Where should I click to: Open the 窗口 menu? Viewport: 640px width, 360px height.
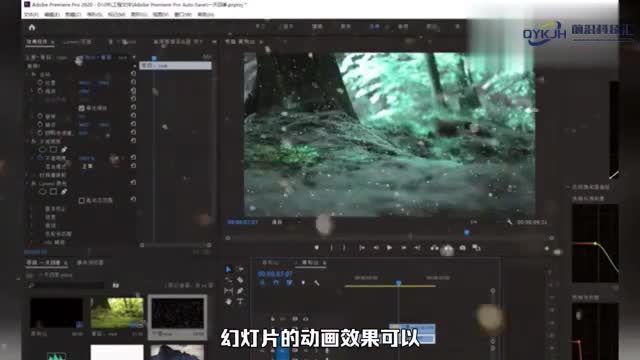click(x=183, y=15)
